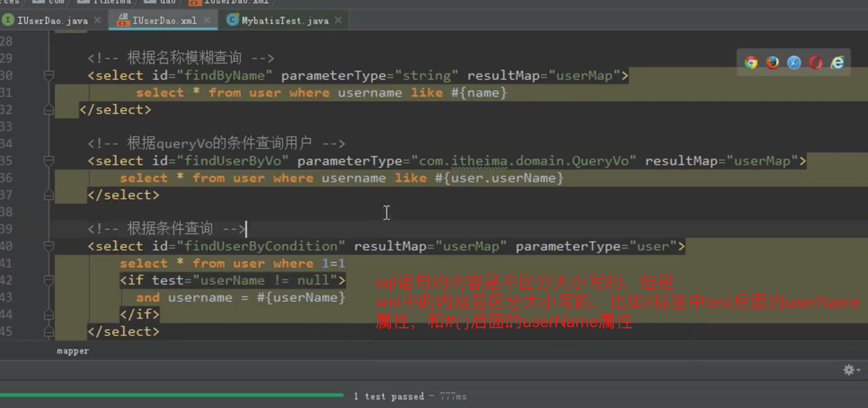Screen dimensions: 868x408
Task: Click the "1=1" condition on line 41
Action: tap(333, 263)
